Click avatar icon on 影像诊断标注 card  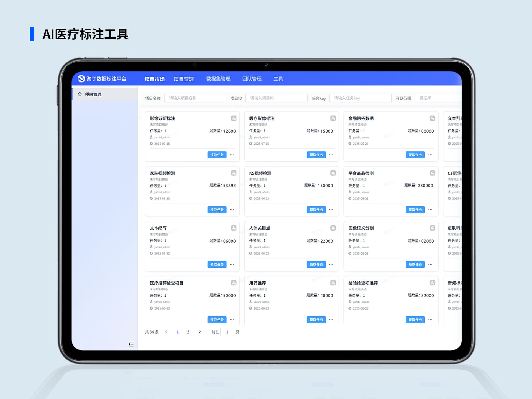[x=234, y=118]
